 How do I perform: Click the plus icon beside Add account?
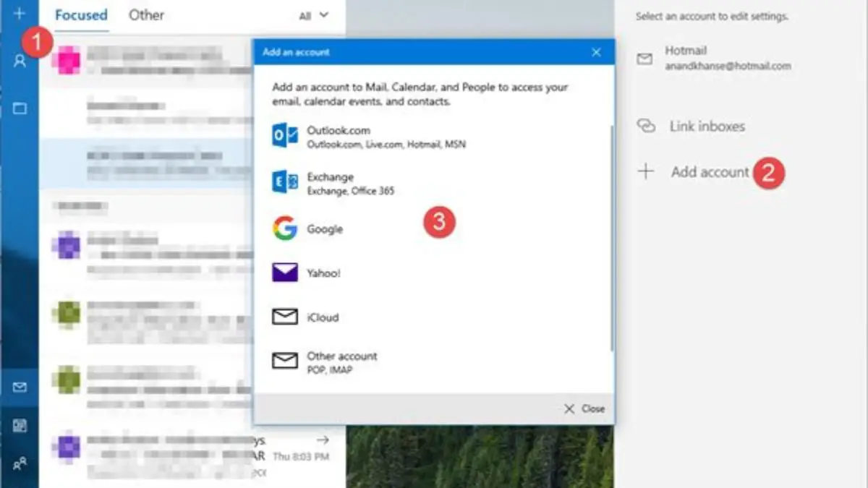(x=645, y=171)
